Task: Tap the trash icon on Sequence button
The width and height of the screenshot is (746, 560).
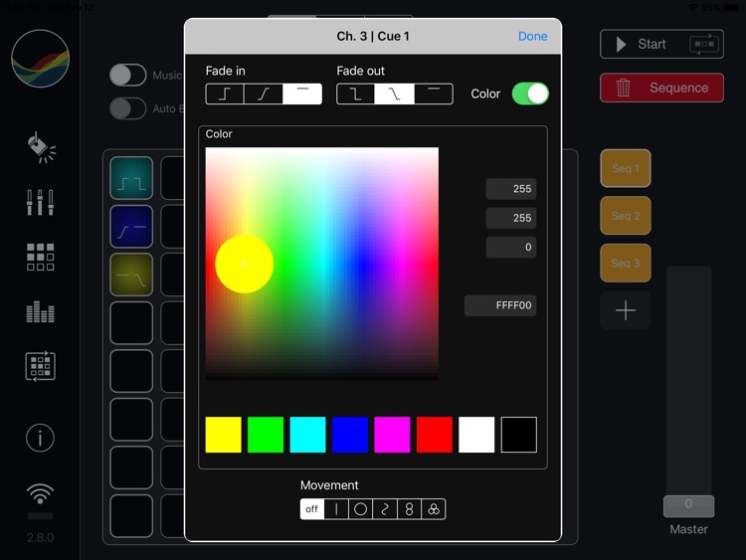Action: point(624,88)
